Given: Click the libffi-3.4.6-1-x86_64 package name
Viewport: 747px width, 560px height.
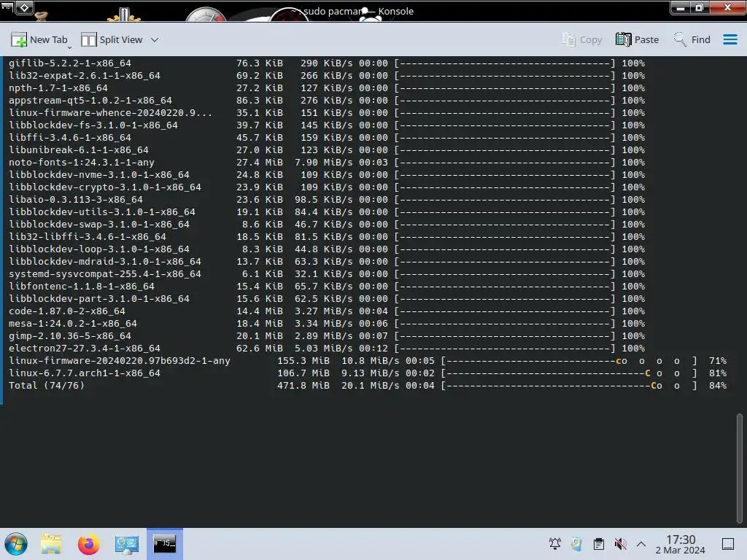Looking at the screenshot, I should point(70,137).
